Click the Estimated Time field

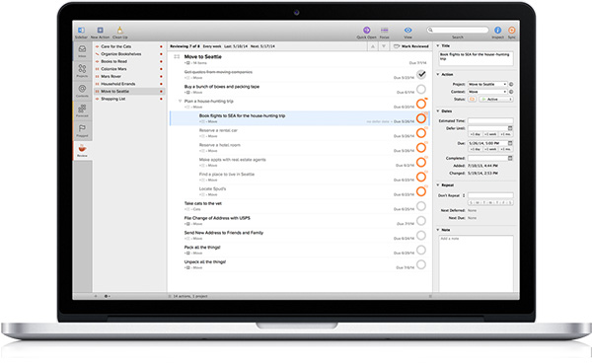click(x=490, y=120)
